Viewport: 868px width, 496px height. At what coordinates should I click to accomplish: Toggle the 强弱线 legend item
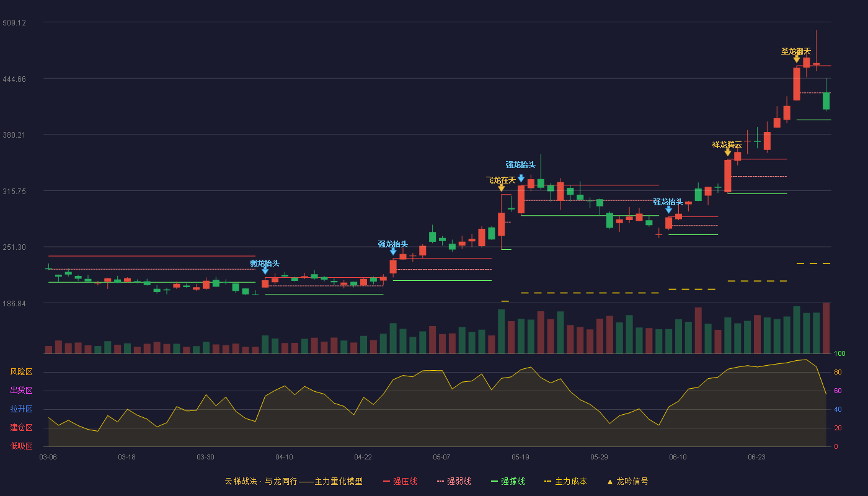(454, 481)
